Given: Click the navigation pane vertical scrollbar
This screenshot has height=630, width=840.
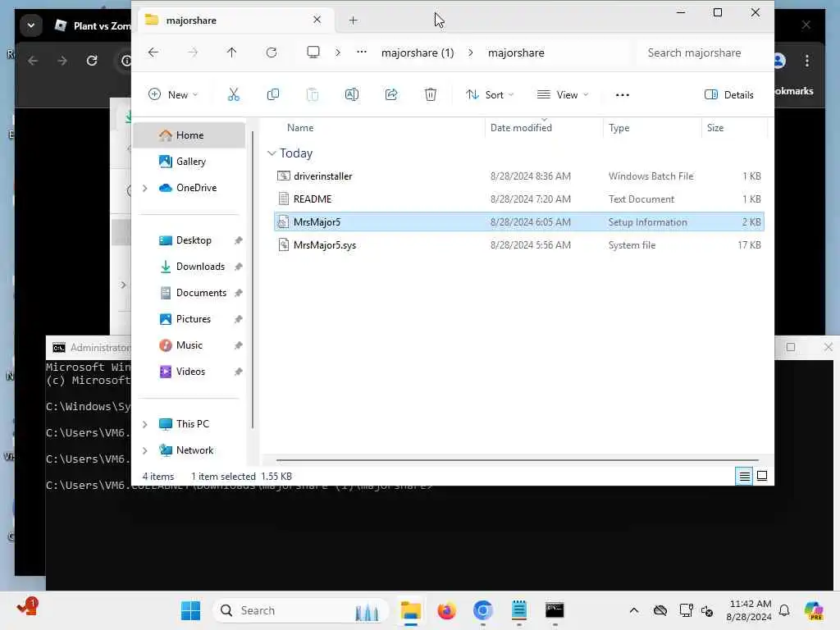Looking at the screenshot, I should coord(253,279).
